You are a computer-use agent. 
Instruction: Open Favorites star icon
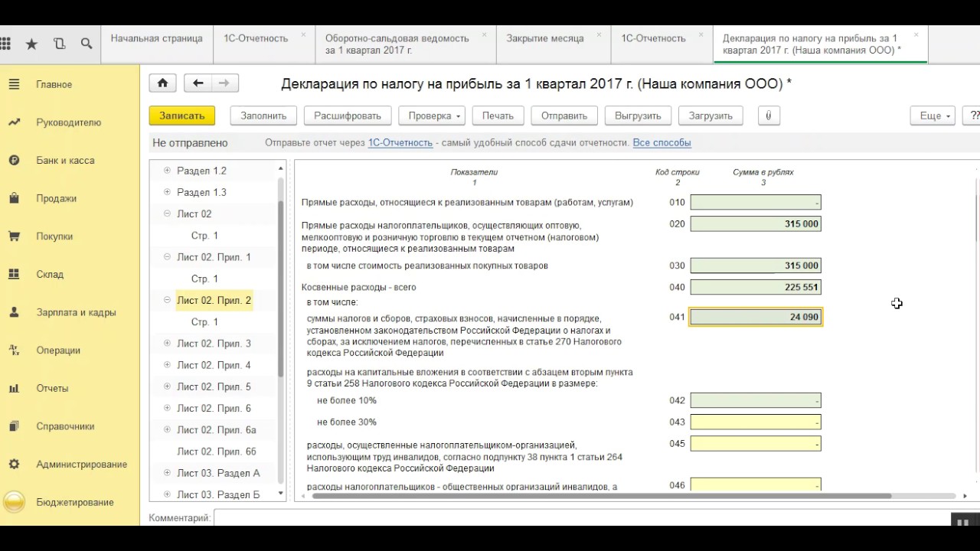[x=31, y=44]
